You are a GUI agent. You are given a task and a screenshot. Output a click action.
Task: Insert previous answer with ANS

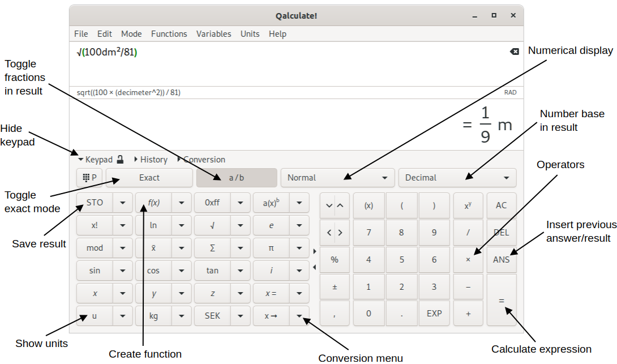click(x=501, y=259)
